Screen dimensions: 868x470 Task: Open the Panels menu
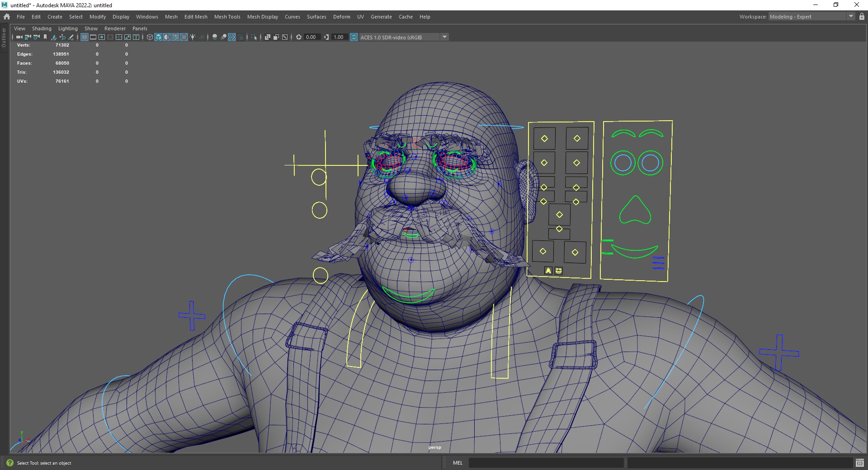pos(140,28)
